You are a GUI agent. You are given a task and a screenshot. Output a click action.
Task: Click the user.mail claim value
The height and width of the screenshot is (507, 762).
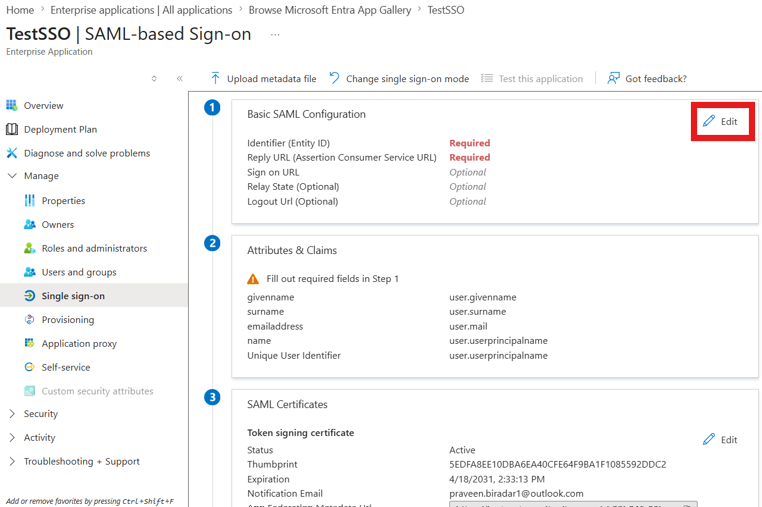click(468, 326)
